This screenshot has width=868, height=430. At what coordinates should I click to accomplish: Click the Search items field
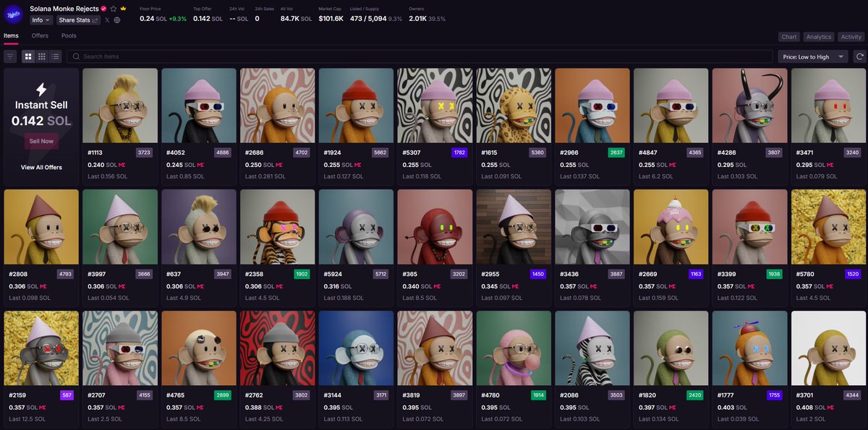(420, 56)
